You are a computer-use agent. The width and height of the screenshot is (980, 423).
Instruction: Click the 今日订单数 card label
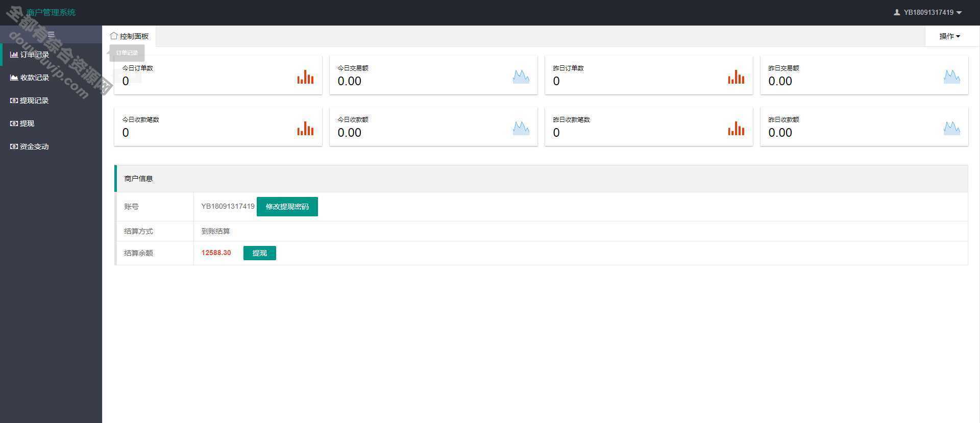[138, 68]
